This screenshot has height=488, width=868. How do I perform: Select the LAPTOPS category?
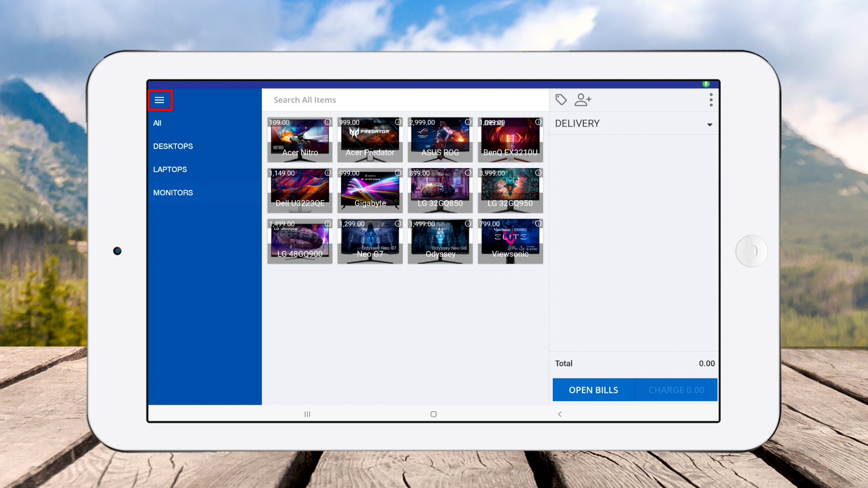pos(170,169)
